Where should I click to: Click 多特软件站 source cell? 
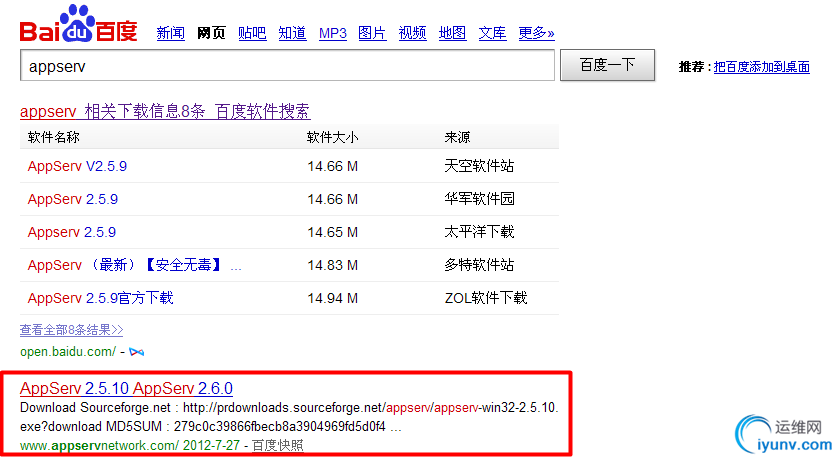479,265
